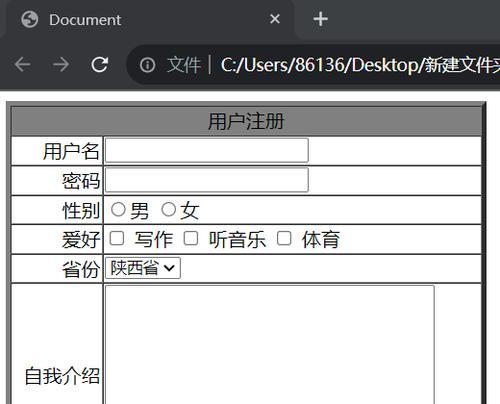Click the globe favicon on Document tab
500x404 pixels.
tap(30, 19)
